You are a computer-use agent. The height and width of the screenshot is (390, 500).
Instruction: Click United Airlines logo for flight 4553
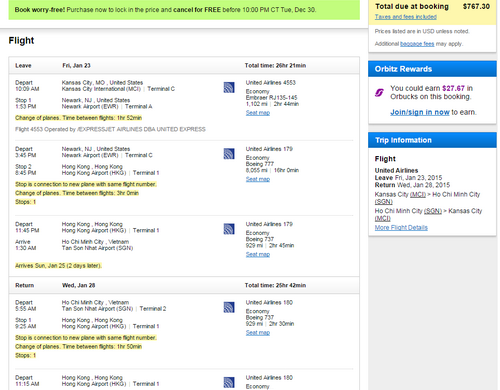(x=229, y=88)
